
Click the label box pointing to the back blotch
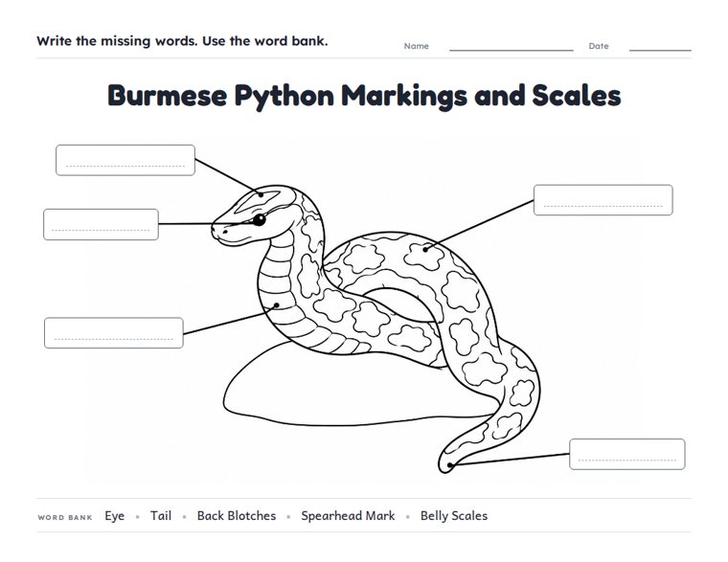pyautogui.click(x=603, y=200)
